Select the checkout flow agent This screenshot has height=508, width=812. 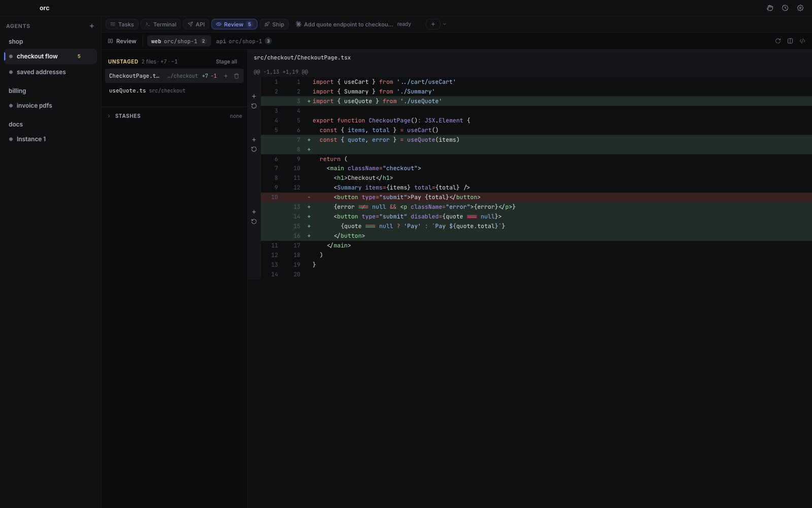click(50, 56)
